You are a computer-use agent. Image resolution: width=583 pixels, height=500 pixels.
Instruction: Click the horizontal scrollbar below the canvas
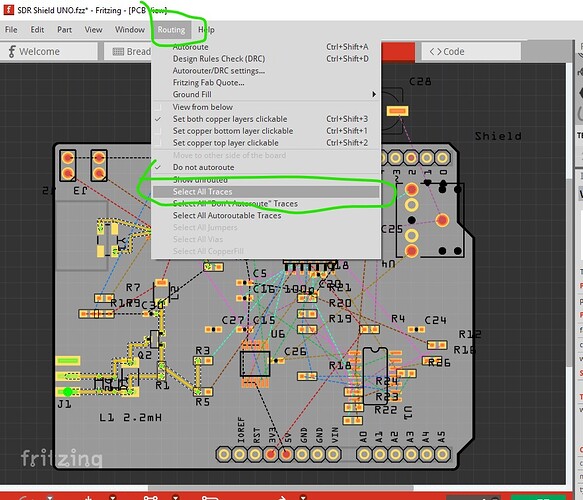[x=281, y=488]
